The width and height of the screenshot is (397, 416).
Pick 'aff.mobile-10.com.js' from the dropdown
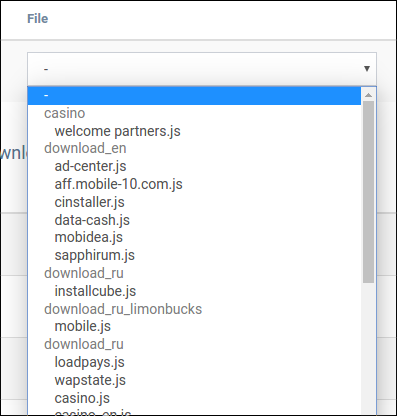pos(118,184)
